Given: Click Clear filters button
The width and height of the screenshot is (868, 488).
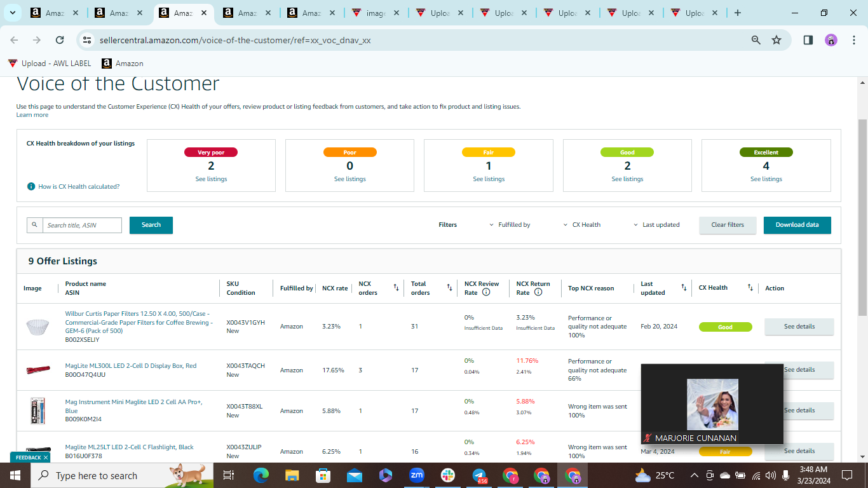Looking at the screenshot, I should 728,225.
